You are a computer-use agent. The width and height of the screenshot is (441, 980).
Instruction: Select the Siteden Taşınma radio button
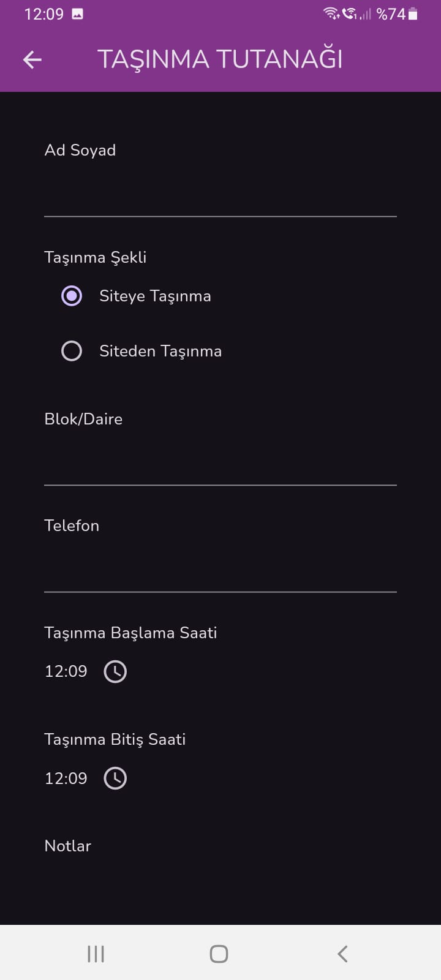pos(72,351)
